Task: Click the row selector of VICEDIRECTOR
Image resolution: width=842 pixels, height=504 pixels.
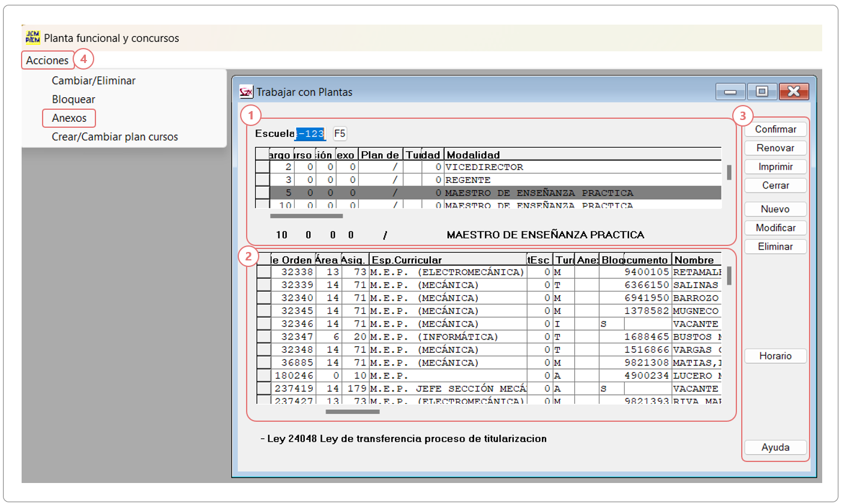Action: pyautogui.click(x=262, y=167)
